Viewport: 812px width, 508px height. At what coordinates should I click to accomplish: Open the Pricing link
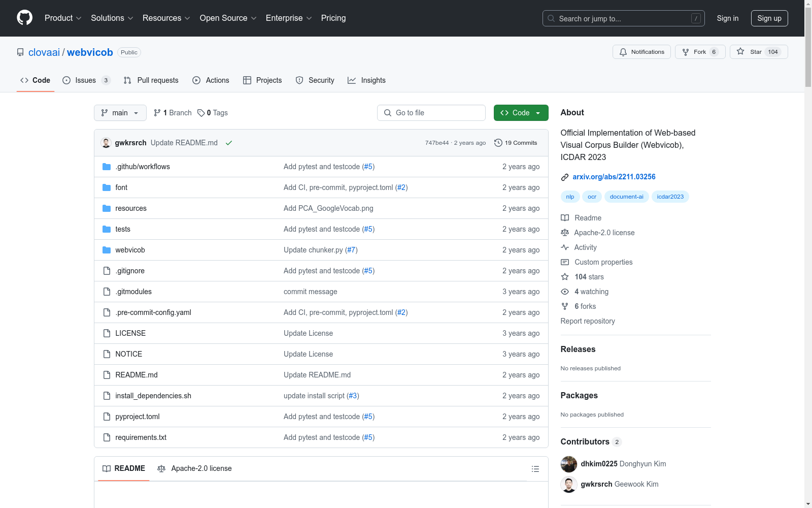coord(333,18)
